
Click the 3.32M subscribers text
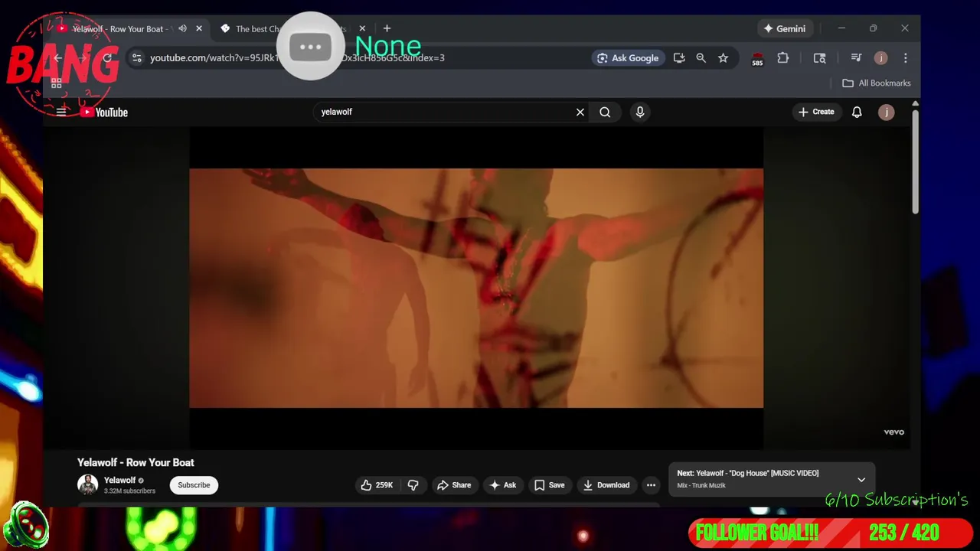129,491
